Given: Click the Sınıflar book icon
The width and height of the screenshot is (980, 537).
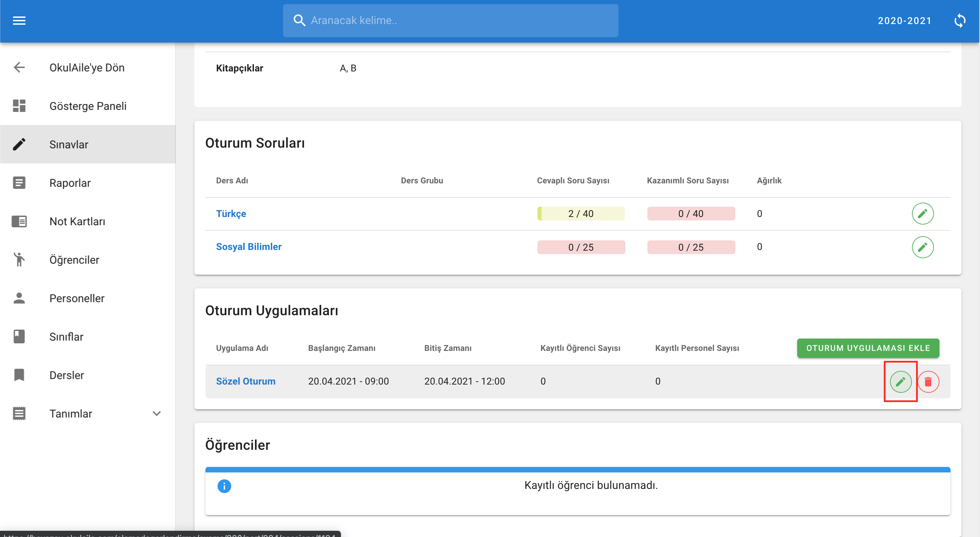Looking at the screenshot, I should pyautogui.click(x=19, y=336).
